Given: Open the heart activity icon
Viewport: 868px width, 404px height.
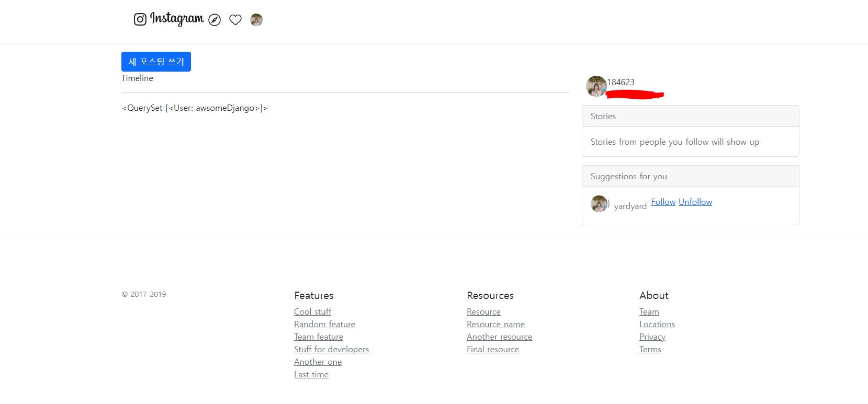Looking at the screenshot, I should (235, 20).
